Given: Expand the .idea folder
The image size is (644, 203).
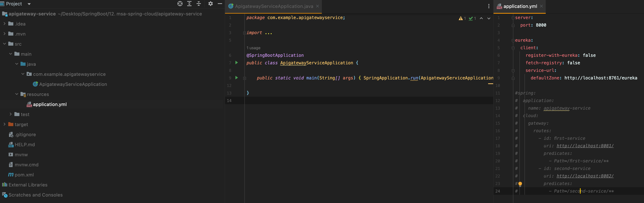Looking at the screenshot, I should pyautogui.click(x=4, y=23).
